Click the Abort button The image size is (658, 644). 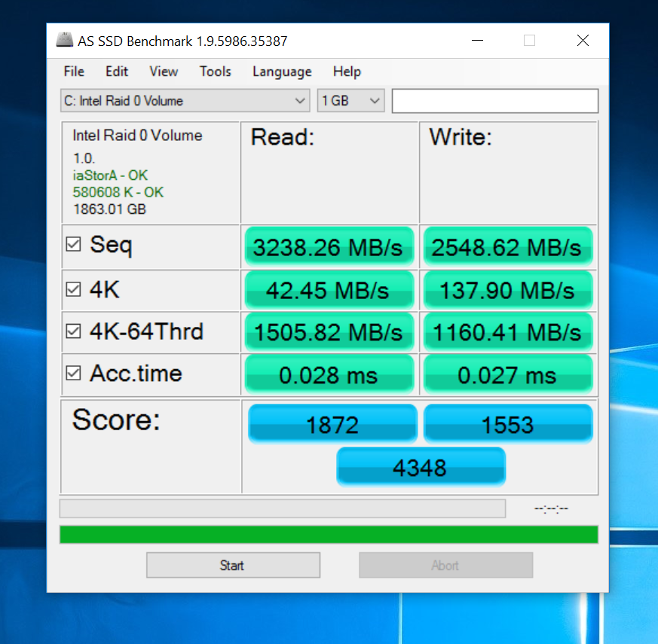445,565
